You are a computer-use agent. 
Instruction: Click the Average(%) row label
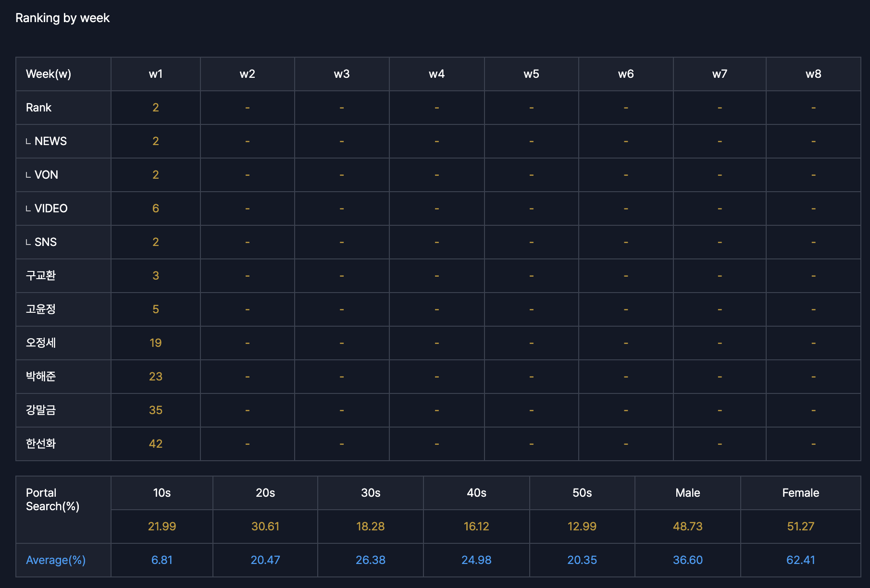[x=56, y=560]
